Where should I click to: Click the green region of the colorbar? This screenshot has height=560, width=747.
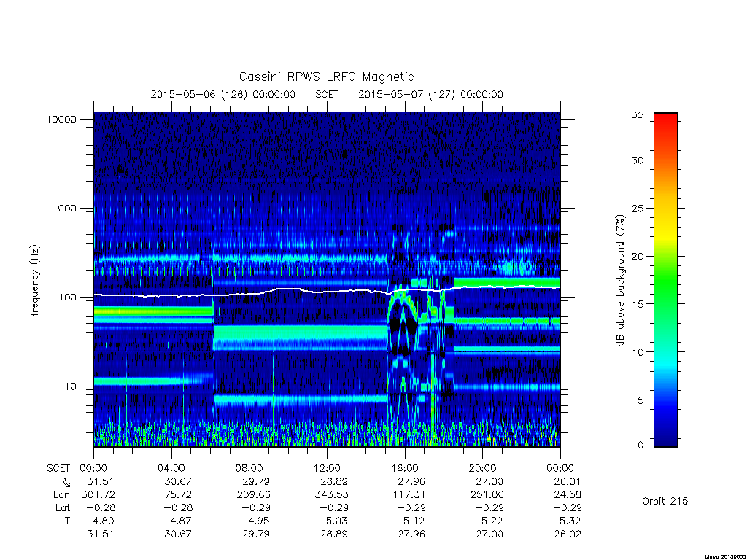pos(665,286)
